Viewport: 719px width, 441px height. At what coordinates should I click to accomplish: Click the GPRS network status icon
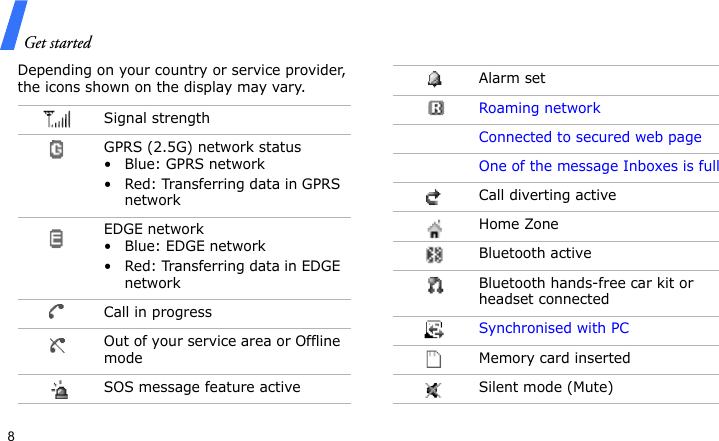(x=57, y=150)
